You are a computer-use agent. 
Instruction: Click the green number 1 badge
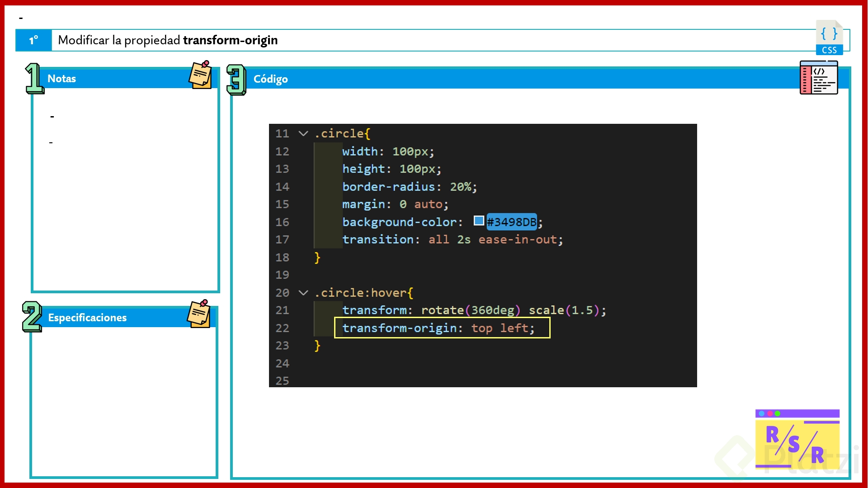click(x=34, y=79)
